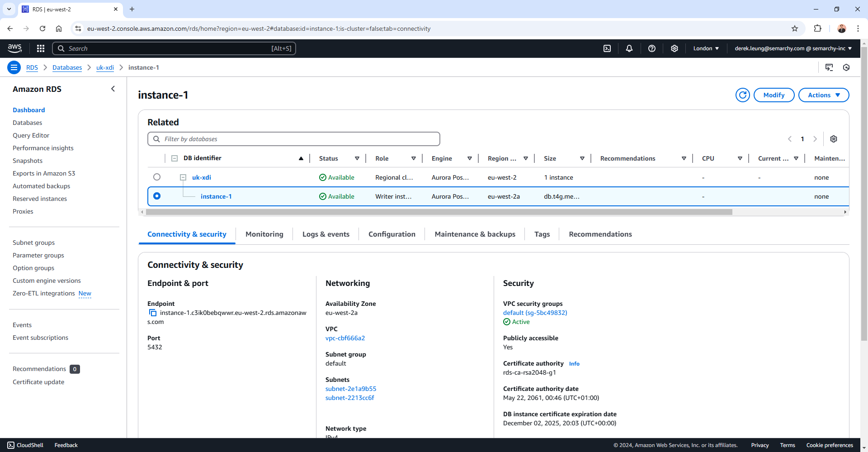Sort the Engine column
868x452 pixels.
point(470,158)
